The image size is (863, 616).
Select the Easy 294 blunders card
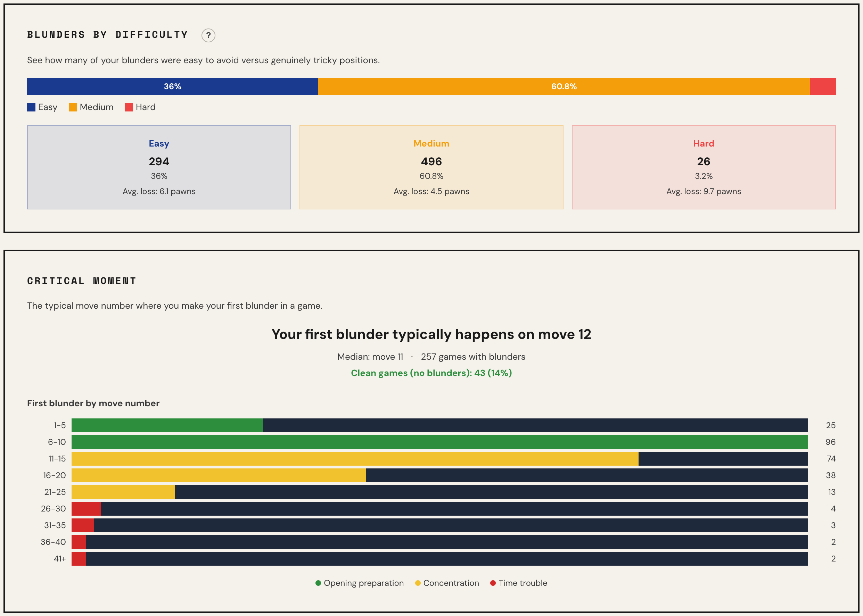(x=159, y=167)
